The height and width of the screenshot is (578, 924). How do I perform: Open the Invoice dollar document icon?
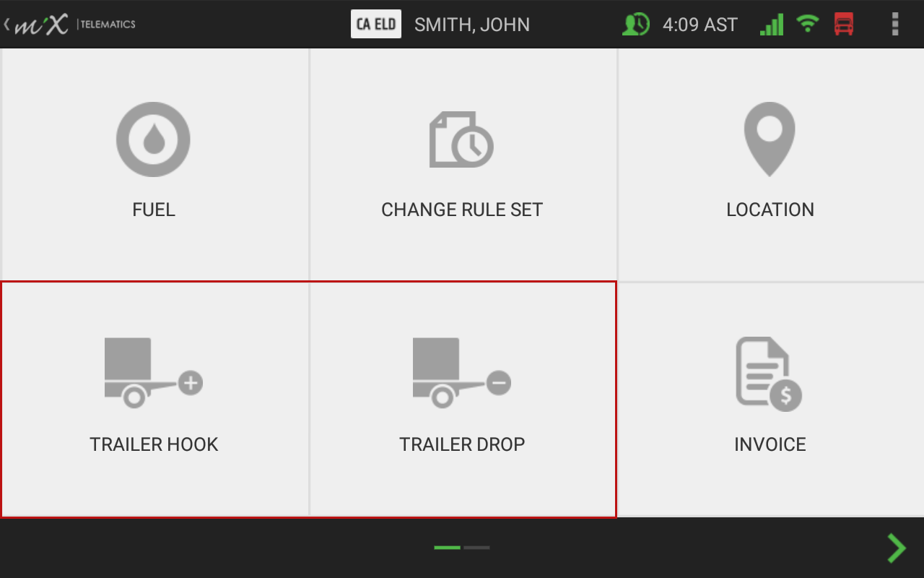tap(769, 374)
